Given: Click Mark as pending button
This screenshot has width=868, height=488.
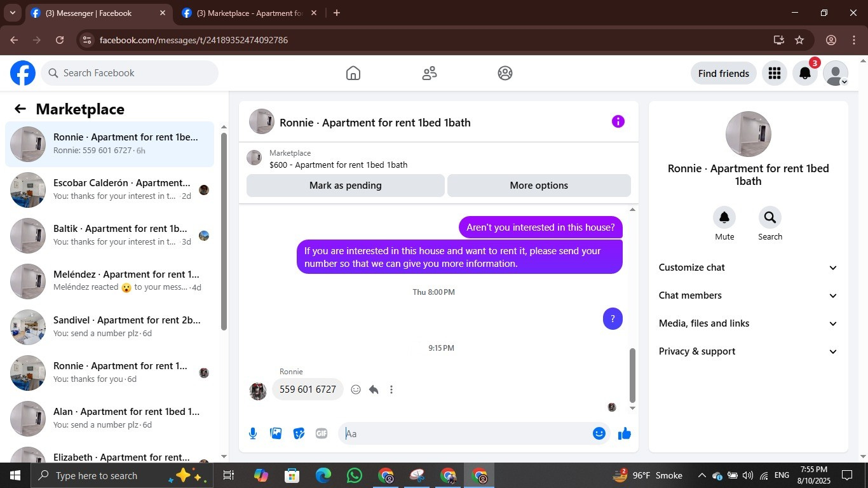Looking at the screenshot, I should pyautogui.click(x=346, y=186).
